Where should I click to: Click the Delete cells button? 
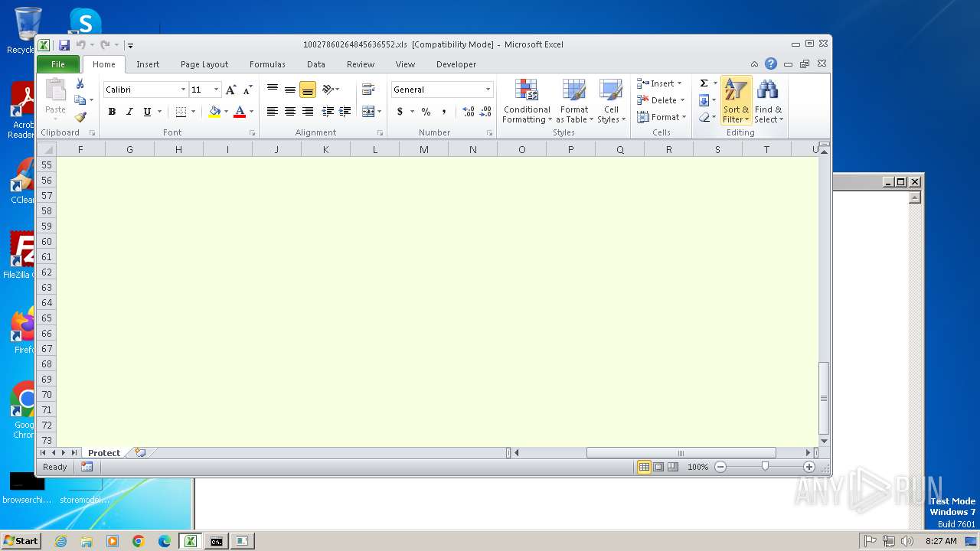657,100
